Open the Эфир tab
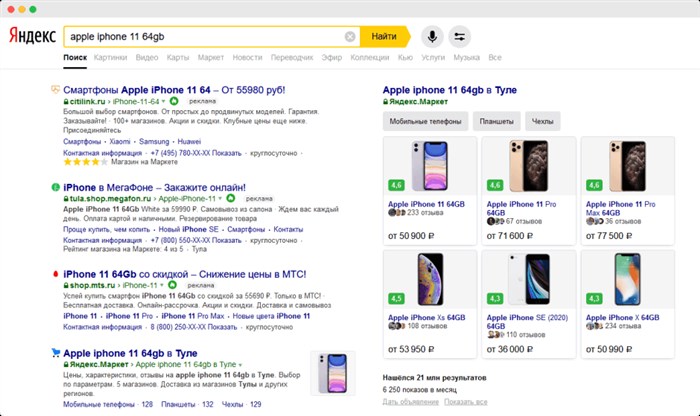The image size is (700, 416). tap(332, 58)
